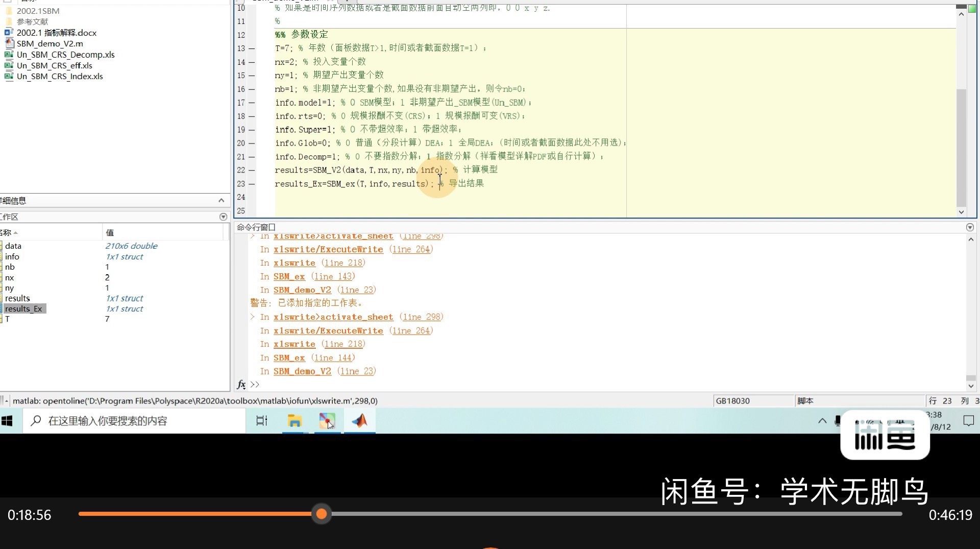
Task: Click the command window scrollbar down arrow
Action: 970,386
